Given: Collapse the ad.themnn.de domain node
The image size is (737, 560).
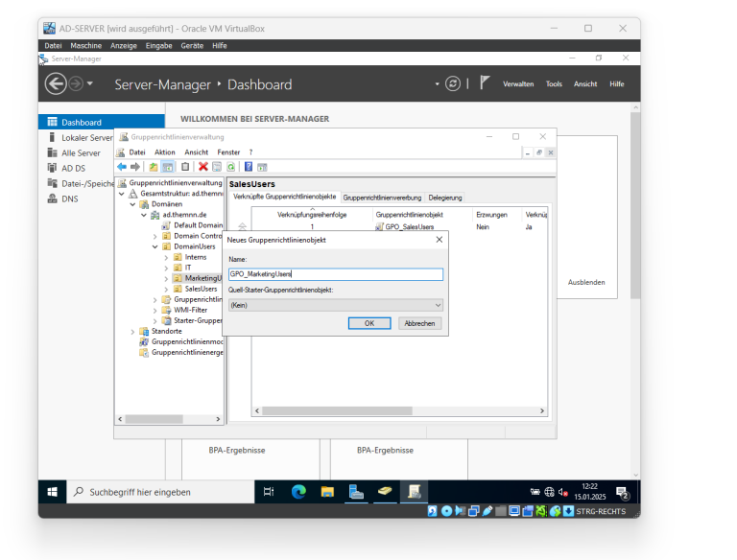Looking at the screenshot, I should (144, 215).
